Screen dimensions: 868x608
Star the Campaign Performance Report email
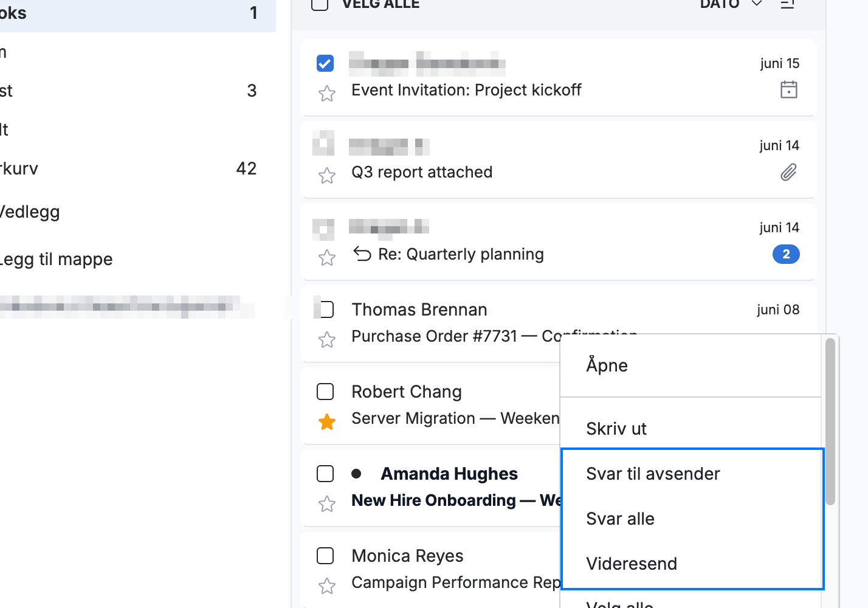pos(327,586)
